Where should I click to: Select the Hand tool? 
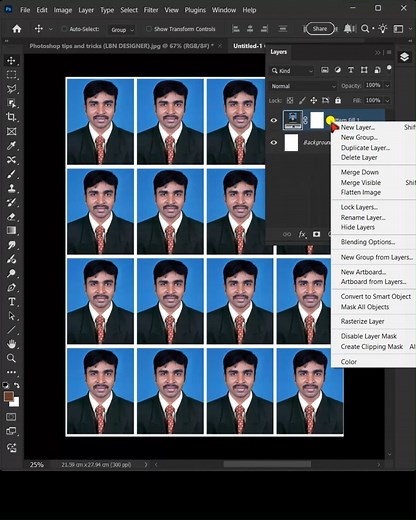click(x=11, y=344)
